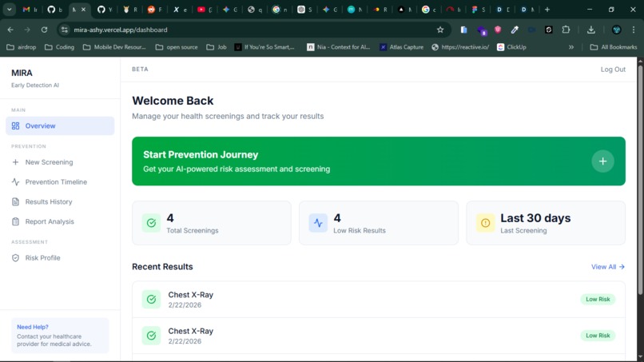The width and height of the screenshot is (644, 362).
Task: Switch to the YouTube tab
Action: point(205,10)
